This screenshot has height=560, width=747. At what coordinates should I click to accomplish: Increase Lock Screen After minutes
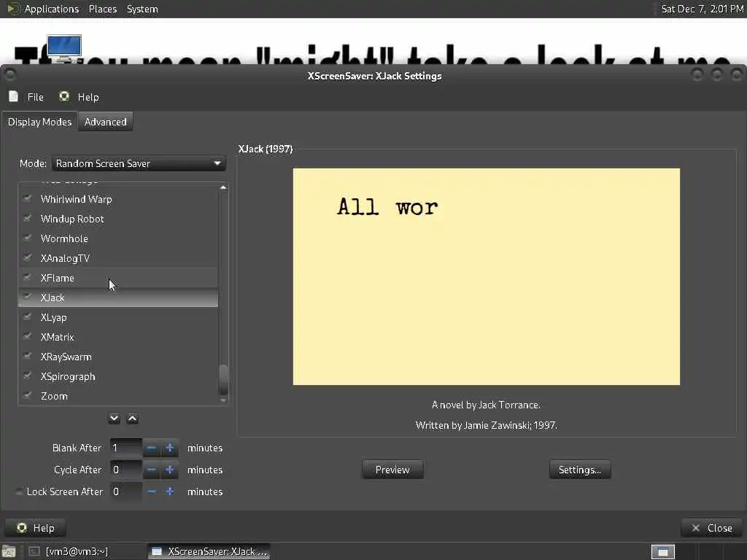169,491
